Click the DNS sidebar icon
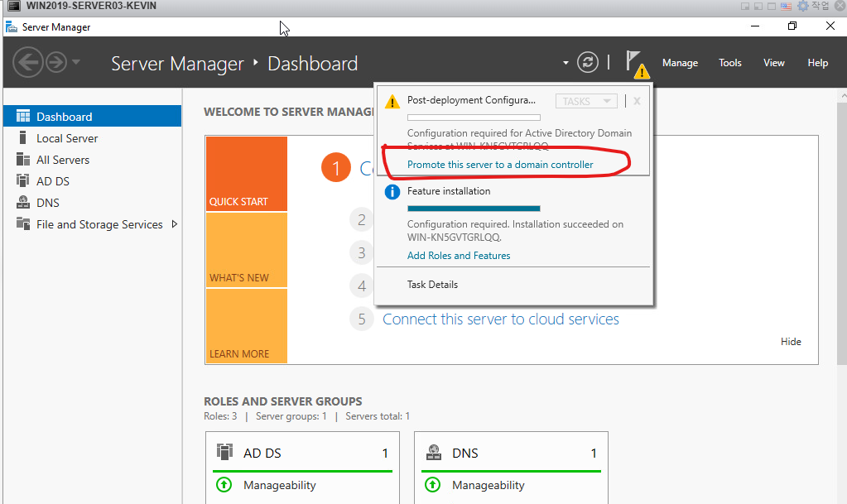Viewport: 847px width, 504px height. 23,202
